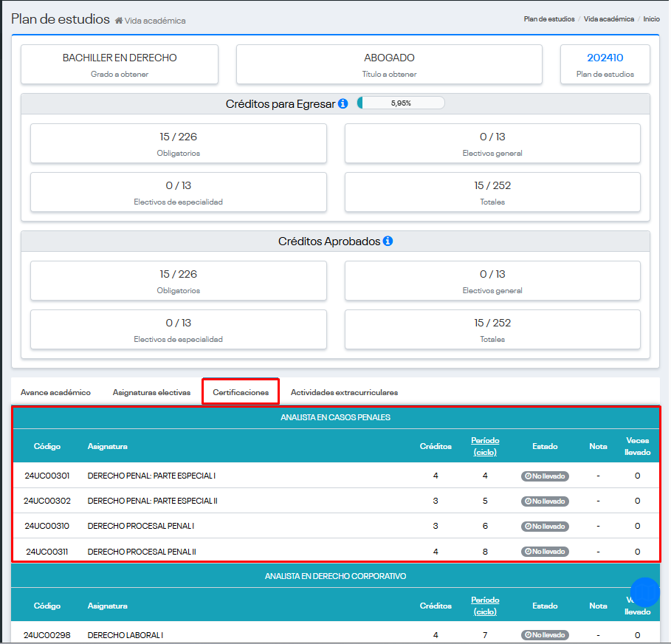Click the blue floating circle button
671x644 pixels.
[644, 592]
